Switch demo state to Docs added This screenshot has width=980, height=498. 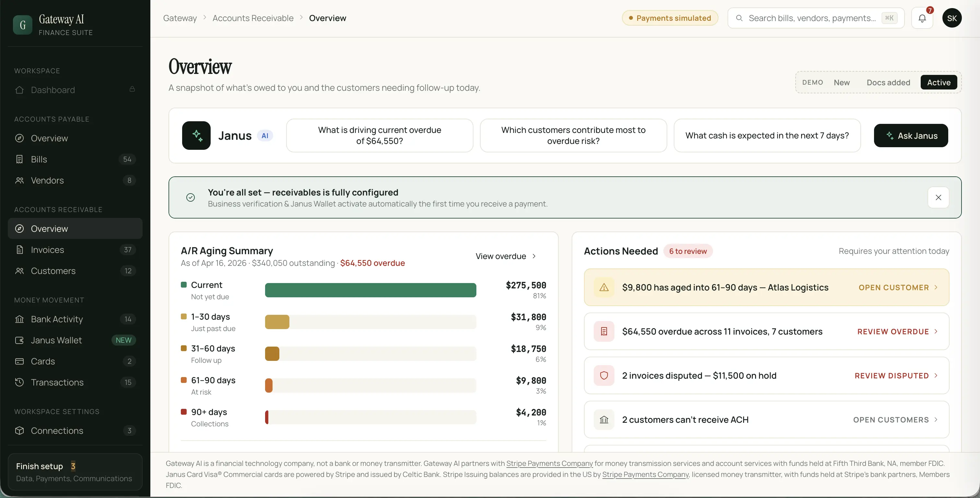pyautogui.click(x=888, y=83)
